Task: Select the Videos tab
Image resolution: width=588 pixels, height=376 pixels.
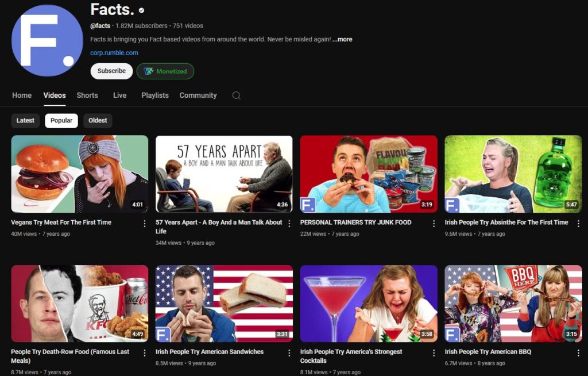Action: (55, 95)
